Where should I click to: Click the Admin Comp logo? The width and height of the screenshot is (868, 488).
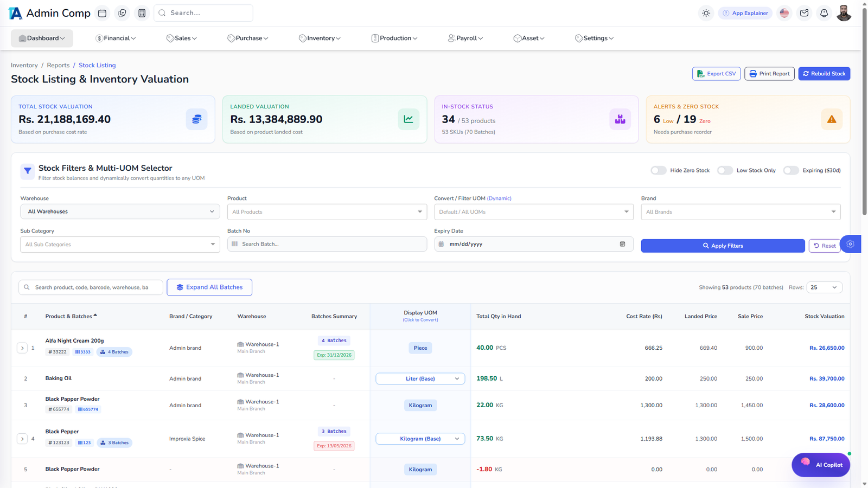[x=50, y=13]
